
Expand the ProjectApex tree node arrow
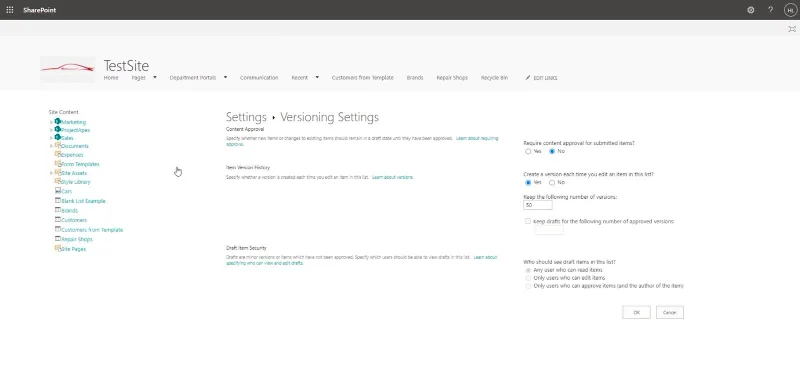52,130
